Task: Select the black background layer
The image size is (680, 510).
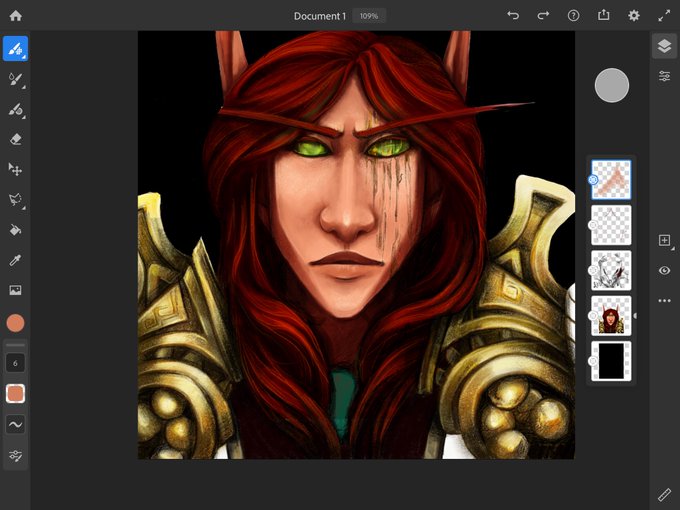Action: pos(611,361)
